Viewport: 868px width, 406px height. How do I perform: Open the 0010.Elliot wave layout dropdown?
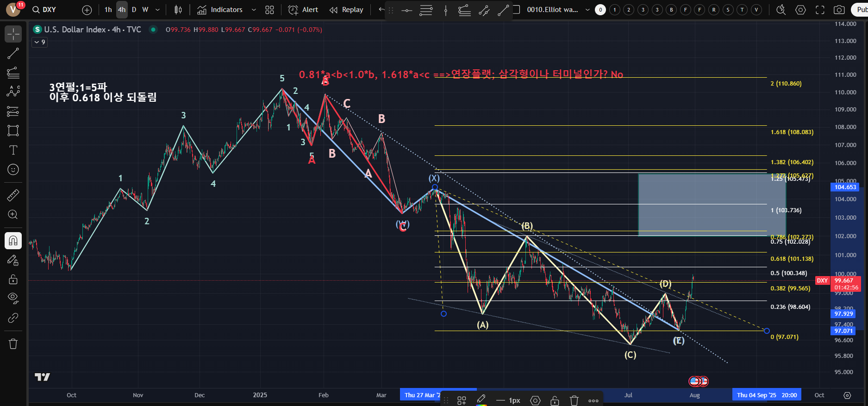click(587, 10)
